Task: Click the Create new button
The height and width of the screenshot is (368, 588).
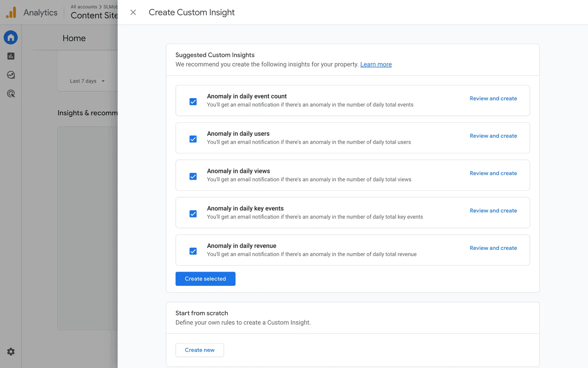Action: tap(199, 350)
